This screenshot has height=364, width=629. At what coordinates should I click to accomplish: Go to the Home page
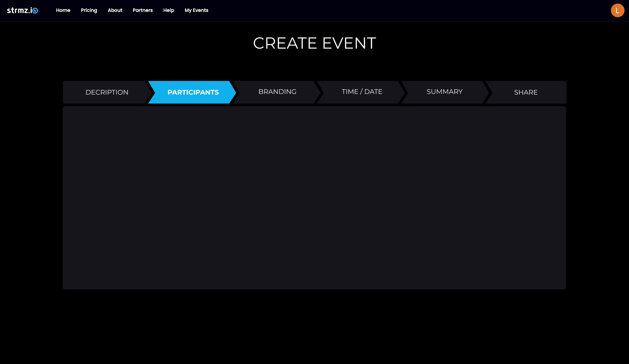coord(63,10)
